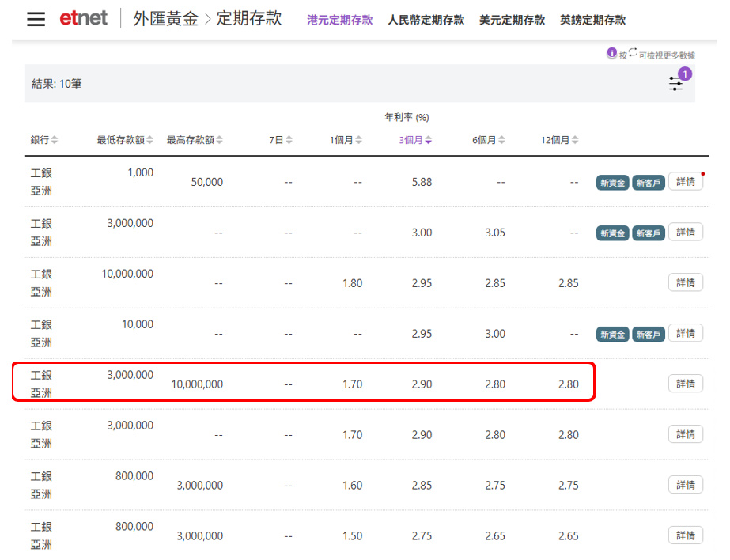The width and height of the screenshot is (730, 560).
Task: Click the 50,000 maximum deposit cell
Action: tap(207, 182)
